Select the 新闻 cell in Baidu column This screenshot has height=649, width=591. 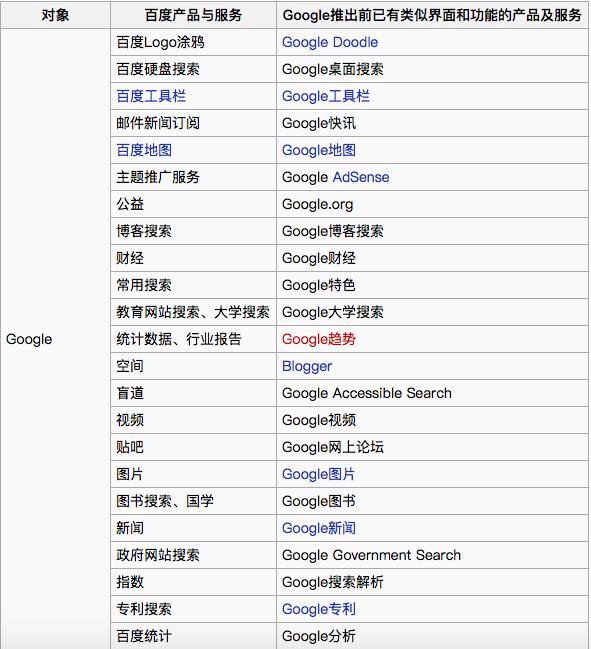point(193,528)
